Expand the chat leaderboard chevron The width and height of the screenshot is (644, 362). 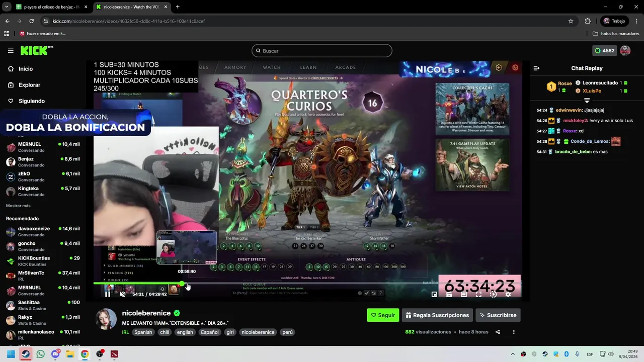coord(587,101)
